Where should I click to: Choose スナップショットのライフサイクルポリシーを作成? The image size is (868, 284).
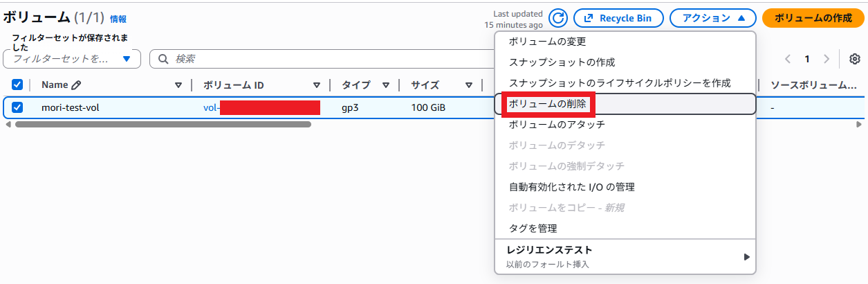pyautogui.click(x=625, y=83)
